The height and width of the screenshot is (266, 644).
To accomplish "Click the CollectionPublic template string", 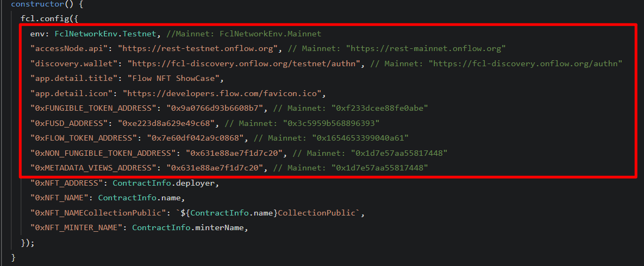I will click(266, 213).
